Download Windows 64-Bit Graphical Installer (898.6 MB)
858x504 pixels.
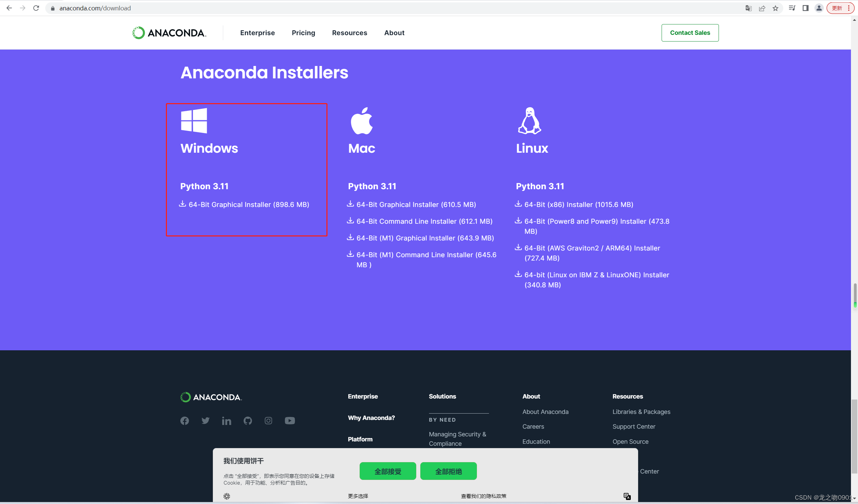244,204
